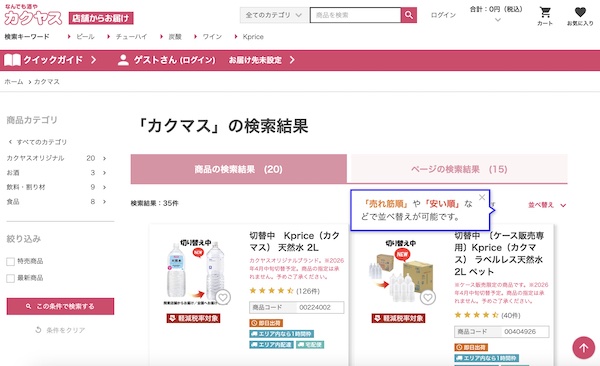This screenshot has height=366, width=600.
Task: Focus the 商品を検索 search field
Action: pos(355,15)
